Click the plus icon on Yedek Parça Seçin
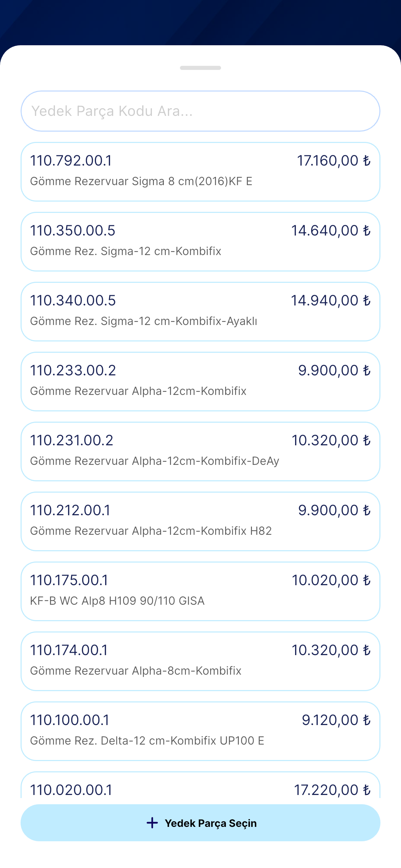This screenshot has width=401, height=868. [152, 823]
